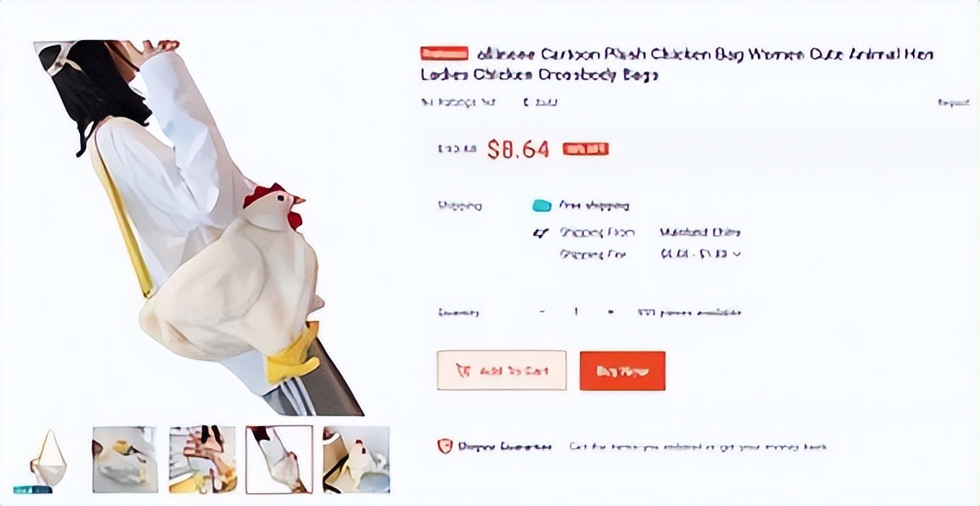
Task: Select the first thumbnail of the bag
Action: coord(48,459)
